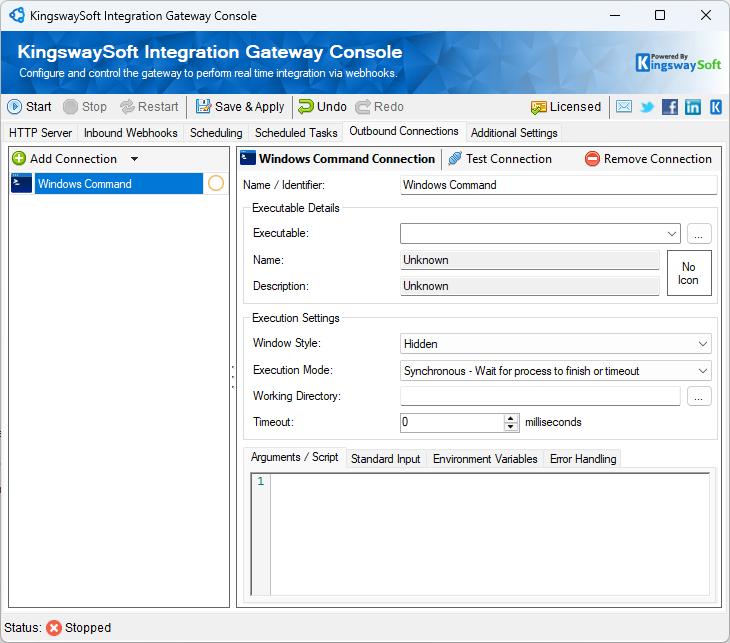This screenshot has width=730, height=643.
Task: Click Save & Apply in toolbar
Action: point(239,107)
